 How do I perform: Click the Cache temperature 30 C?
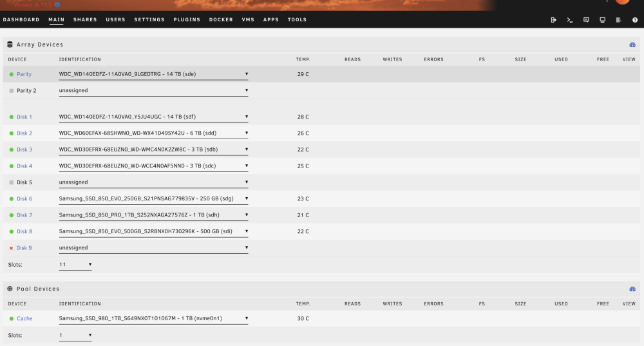(x=303, y=318)
